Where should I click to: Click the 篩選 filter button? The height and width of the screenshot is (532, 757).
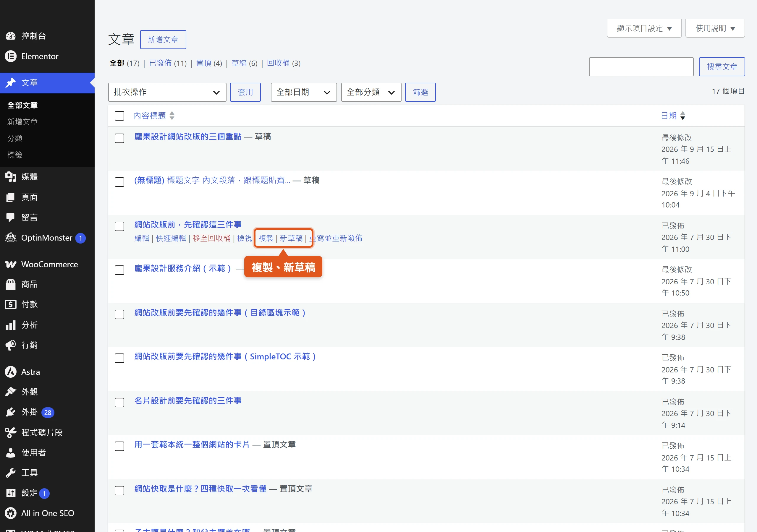(420, 92)
